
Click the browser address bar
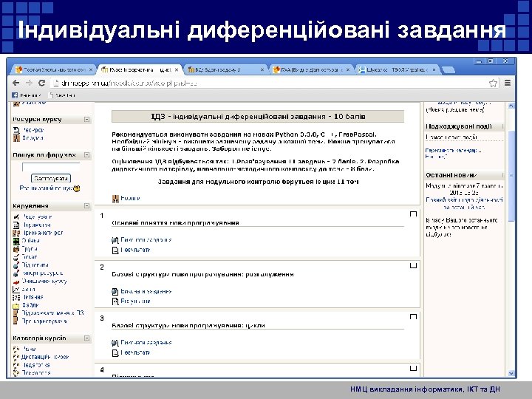(270, 83)
